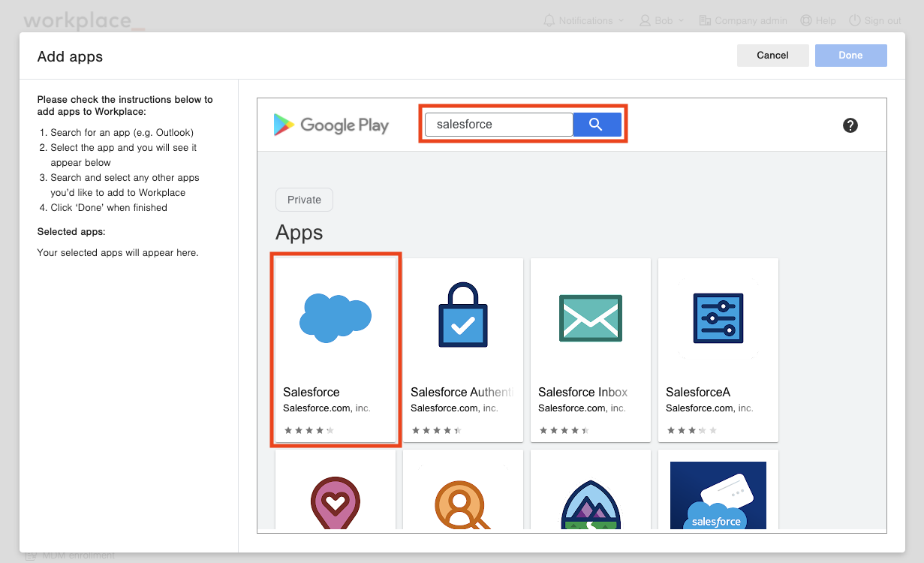The width and height of the screenshot is (924, 563).
Task: Click the 'Selected apps:' label
Action: (x=71, y=231)
